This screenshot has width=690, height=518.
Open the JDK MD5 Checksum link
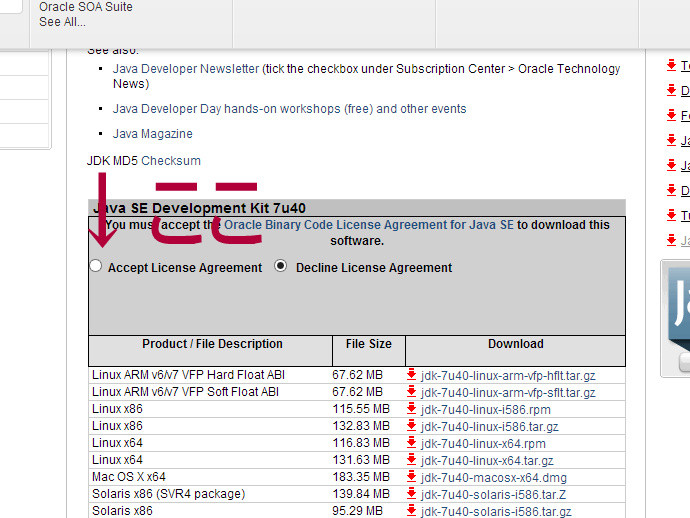(171, 161)
